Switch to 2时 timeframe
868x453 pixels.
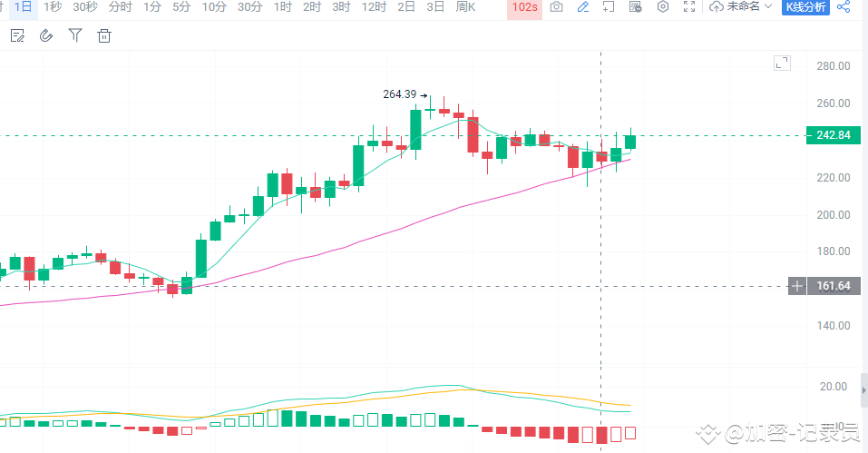click(312, 7)
